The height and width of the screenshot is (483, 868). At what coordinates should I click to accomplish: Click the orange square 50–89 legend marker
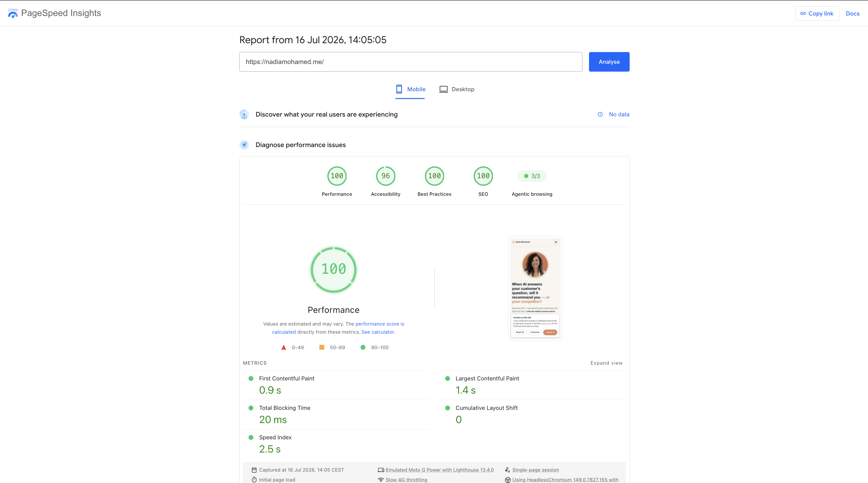[x=322, y=347]
